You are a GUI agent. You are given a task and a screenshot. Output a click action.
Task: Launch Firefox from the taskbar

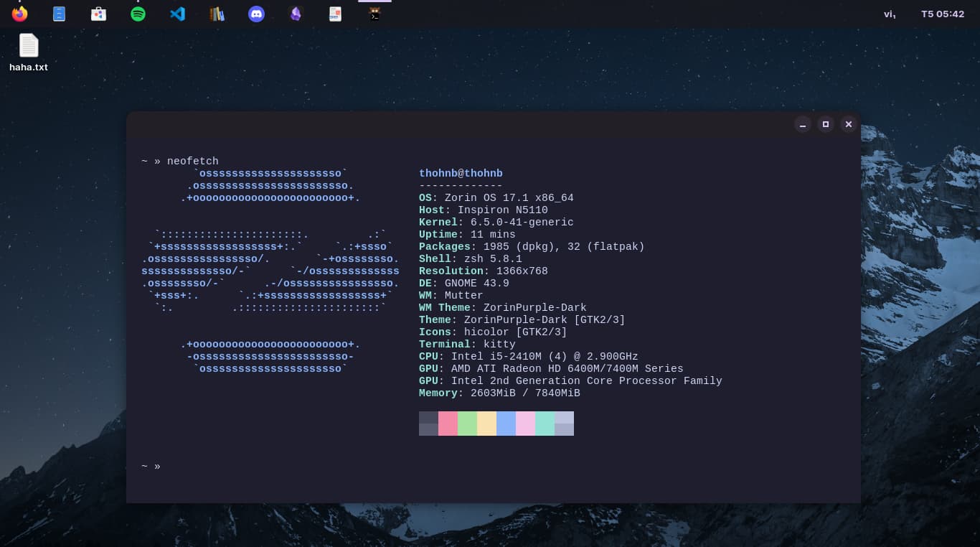19,14
